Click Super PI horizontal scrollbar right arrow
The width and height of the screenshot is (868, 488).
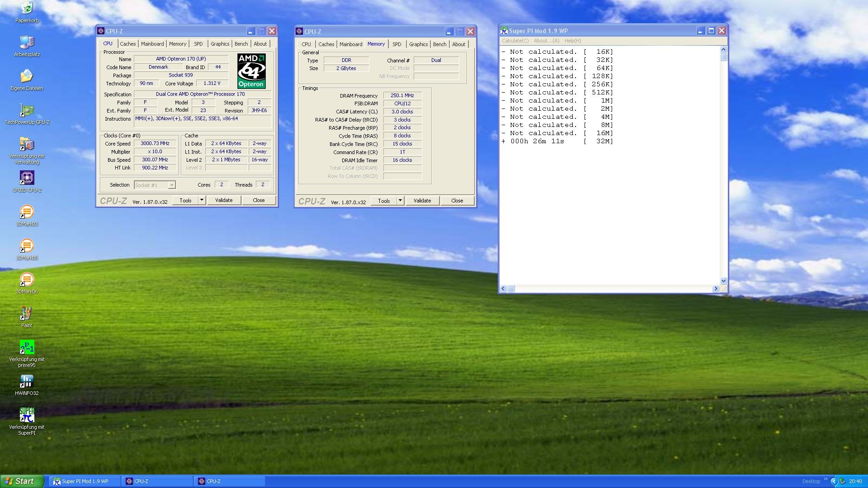[x=716, y=288]
